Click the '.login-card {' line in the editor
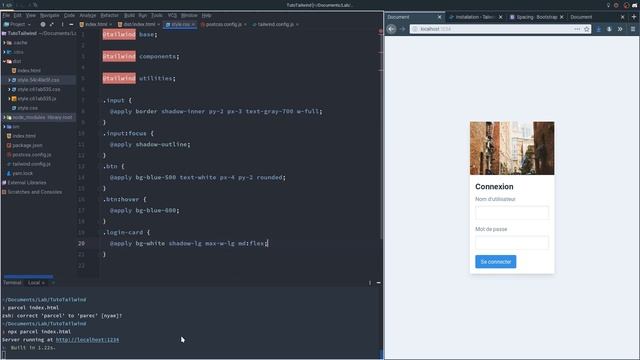This screenshot has height=360, width=640. click(127, 232)
